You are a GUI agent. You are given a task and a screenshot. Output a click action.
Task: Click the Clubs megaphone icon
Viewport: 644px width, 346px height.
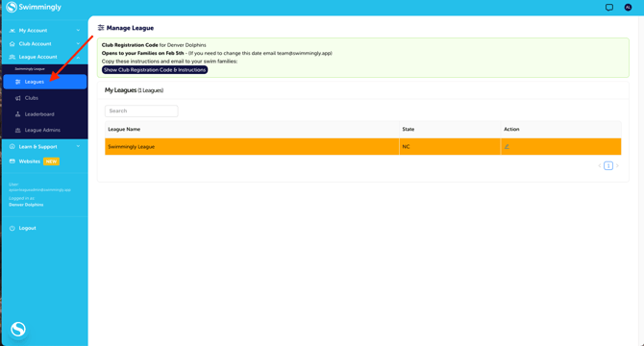coord(17,98)
